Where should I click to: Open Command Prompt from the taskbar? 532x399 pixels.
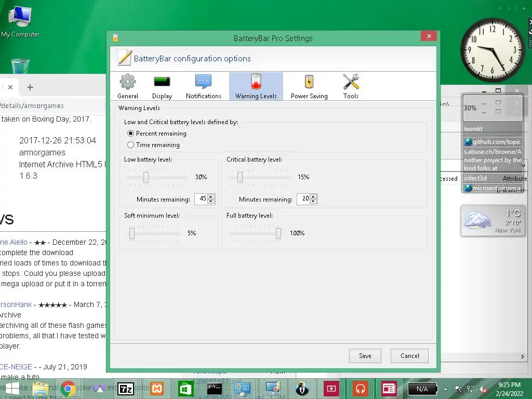(214, 389)
